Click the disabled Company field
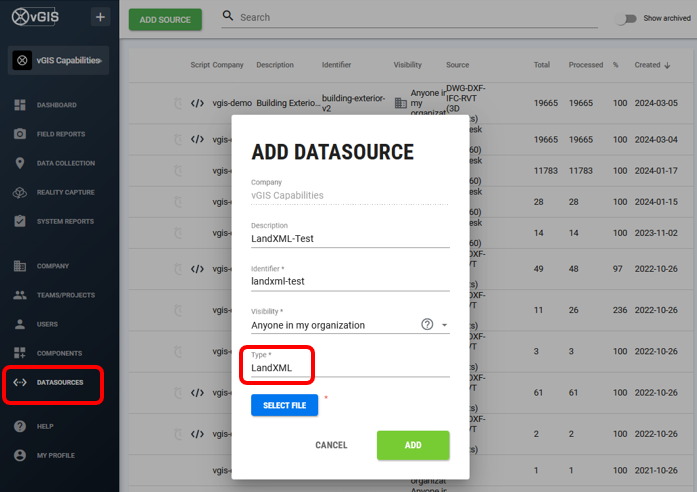The image size is (697, 492). 350,196
